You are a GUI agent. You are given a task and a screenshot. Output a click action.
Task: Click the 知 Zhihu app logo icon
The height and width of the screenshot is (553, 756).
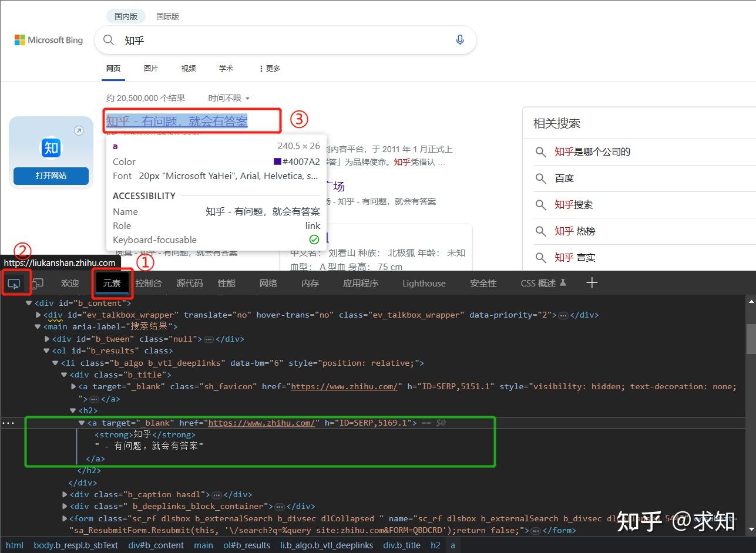click(x=51, y=147)
